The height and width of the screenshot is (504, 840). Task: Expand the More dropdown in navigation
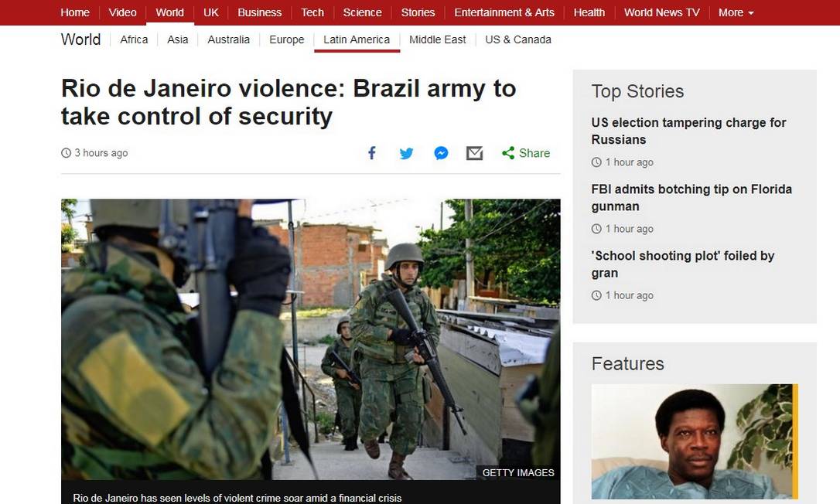coord(736,12)
